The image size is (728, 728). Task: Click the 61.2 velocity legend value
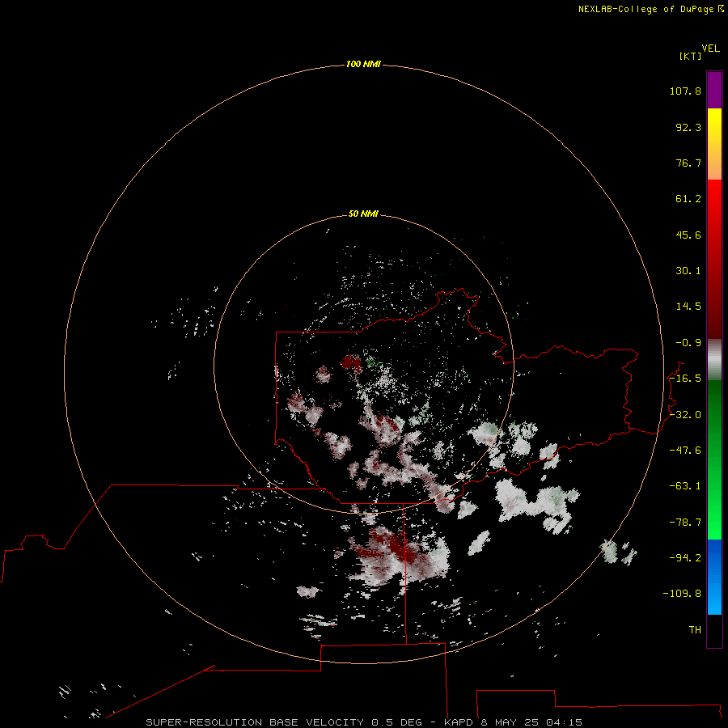tap(688, 199)
